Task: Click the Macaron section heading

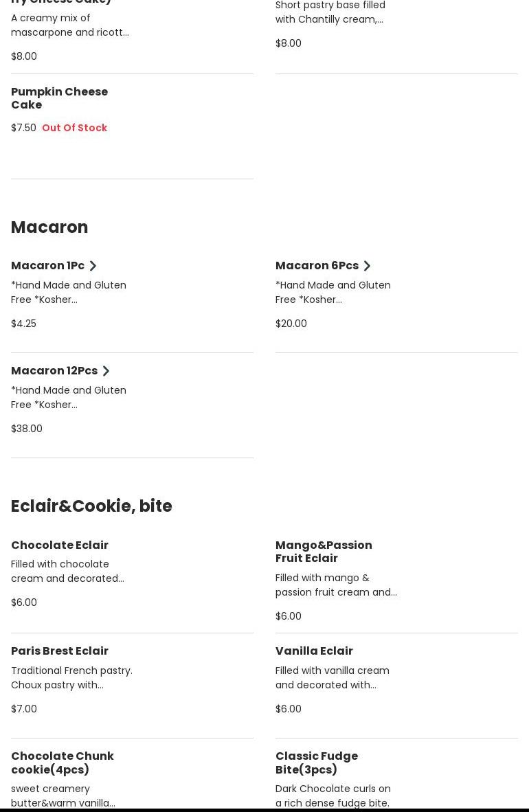Action: (49, 227)
